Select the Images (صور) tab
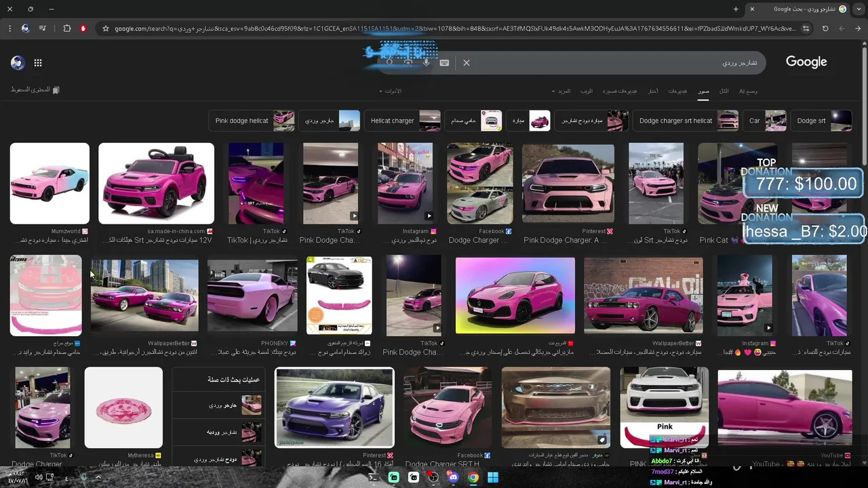 point(704,91)
